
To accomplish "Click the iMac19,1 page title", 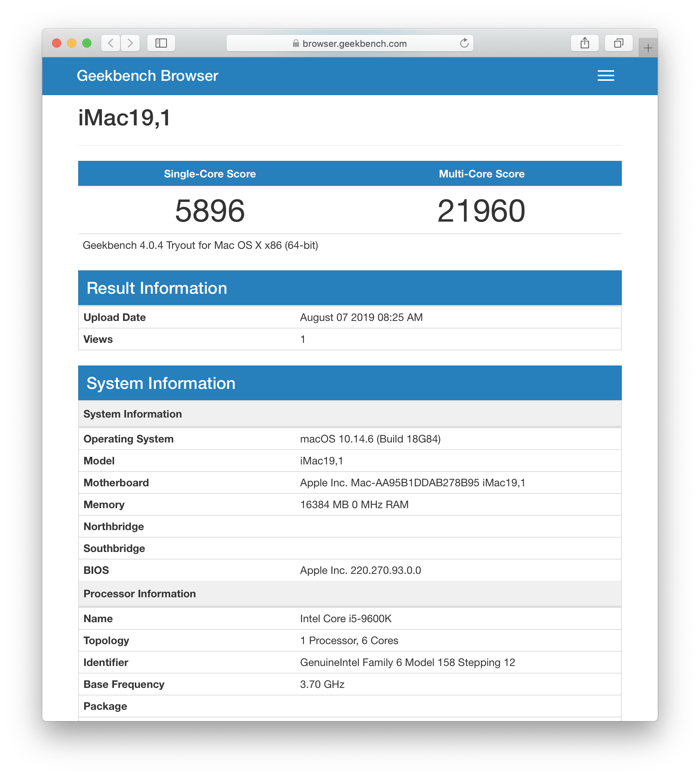I will click(124, 118).
